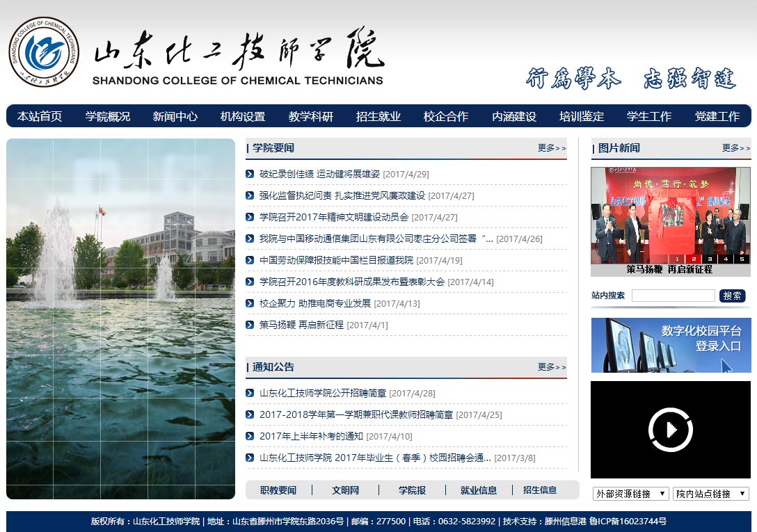Click the college logo emblem
757x532 pixels.
click(44, 52)
